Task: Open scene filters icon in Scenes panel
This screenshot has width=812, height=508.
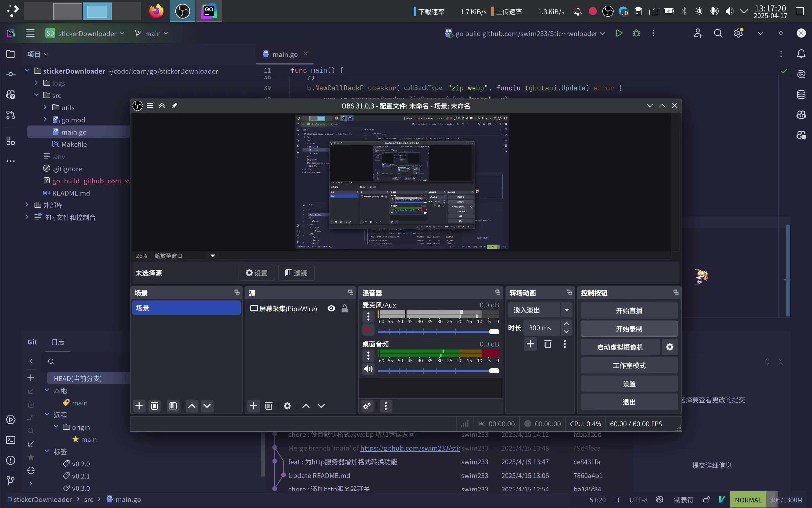Action: click(x=173, y=406)
